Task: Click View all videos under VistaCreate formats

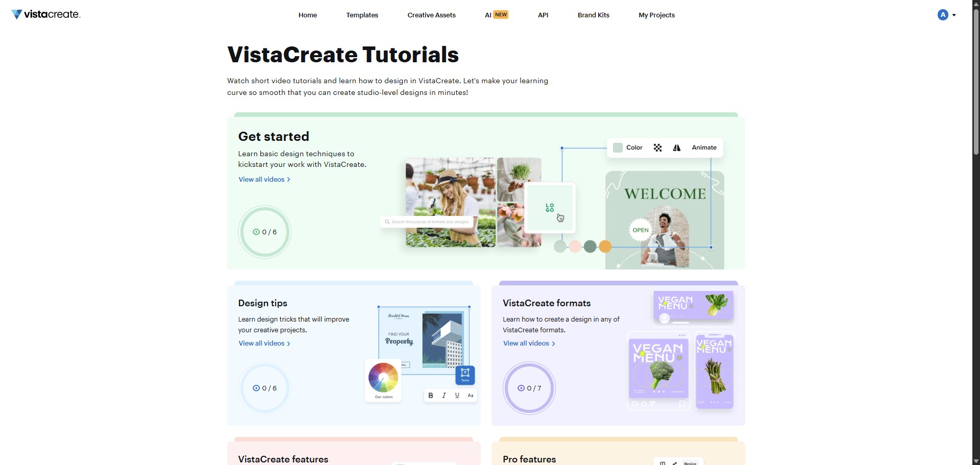Action: click(x=529, y=343)
